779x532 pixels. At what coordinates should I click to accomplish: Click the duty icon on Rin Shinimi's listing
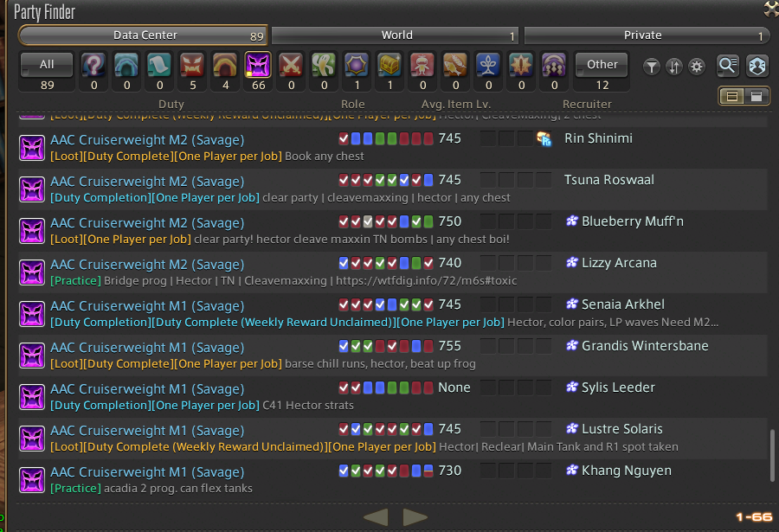point(32,148)
